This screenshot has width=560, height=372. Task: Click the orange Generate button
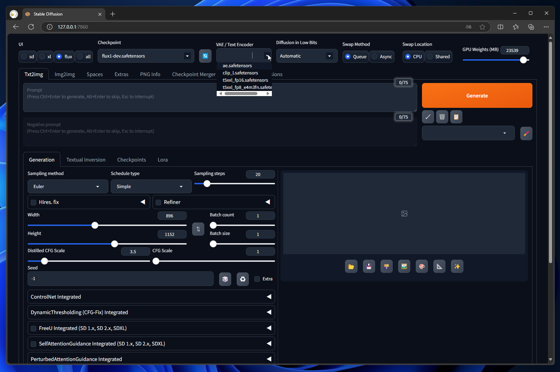click(x=477, y=96)
